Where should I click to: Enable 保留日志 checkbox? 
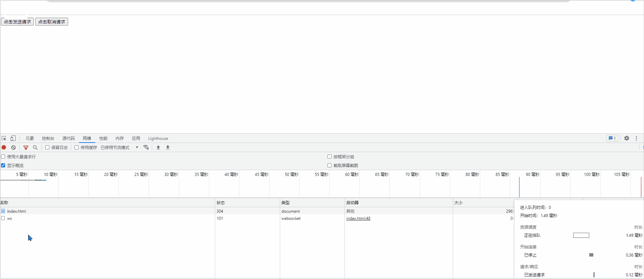pos(47,147)
